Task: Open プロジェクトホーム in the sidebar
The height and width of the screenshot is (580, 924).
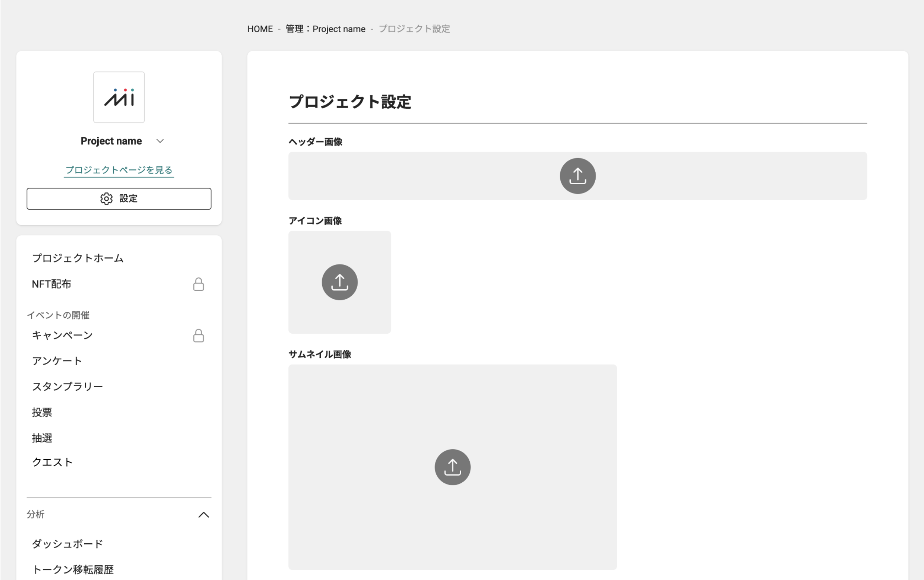Action: (x=78, y=258)
